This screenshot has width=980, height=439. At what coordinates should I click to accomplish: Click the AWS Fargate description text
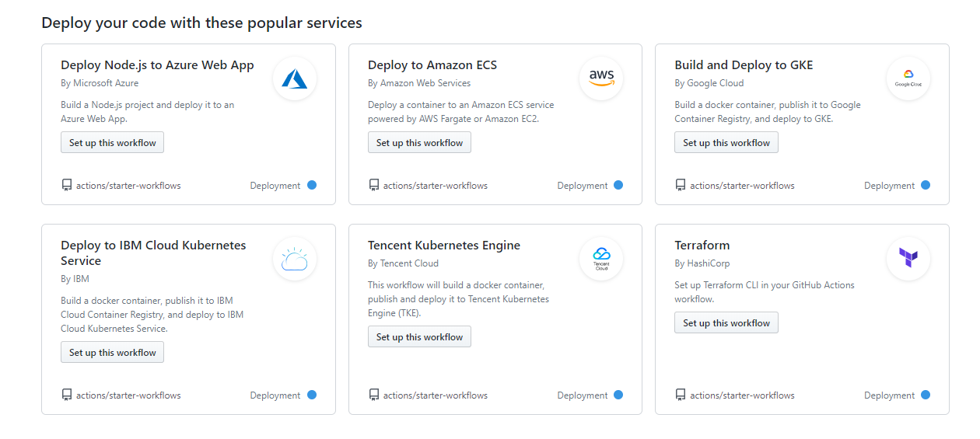click(461, 112)
